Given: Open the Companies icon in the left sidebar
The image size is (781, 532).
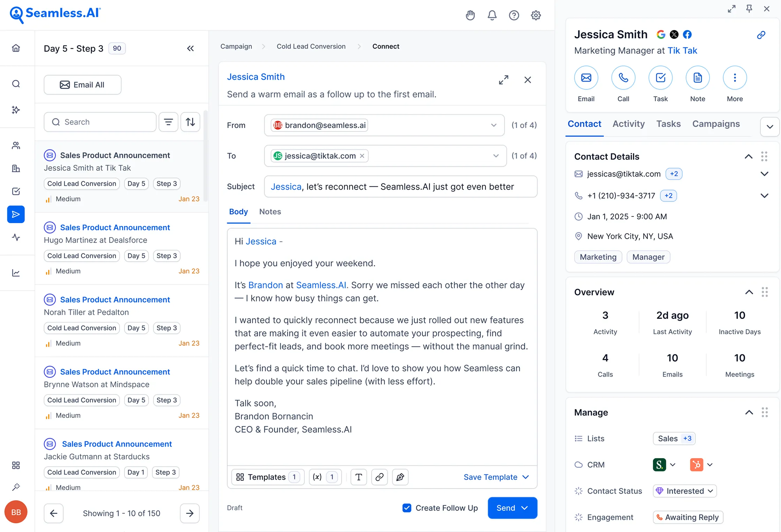Looking at the screenshot, I should coord(16,168).
